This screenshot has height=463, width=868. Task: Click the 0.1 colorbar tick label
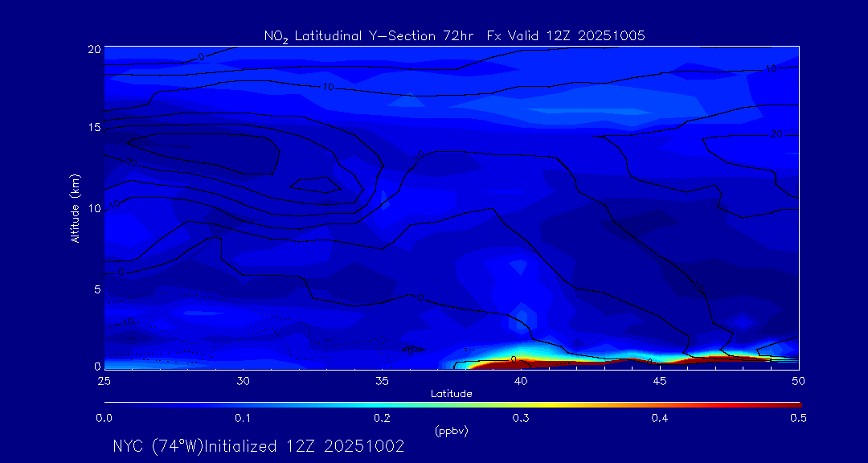pyautogui.click(x=243, y=418)
